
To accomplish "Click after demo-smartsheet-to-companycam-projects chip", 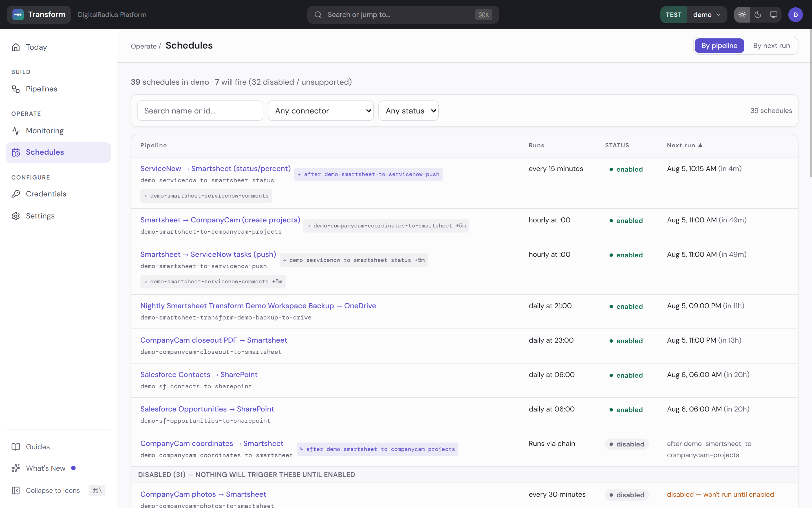I will click(378, 449).
